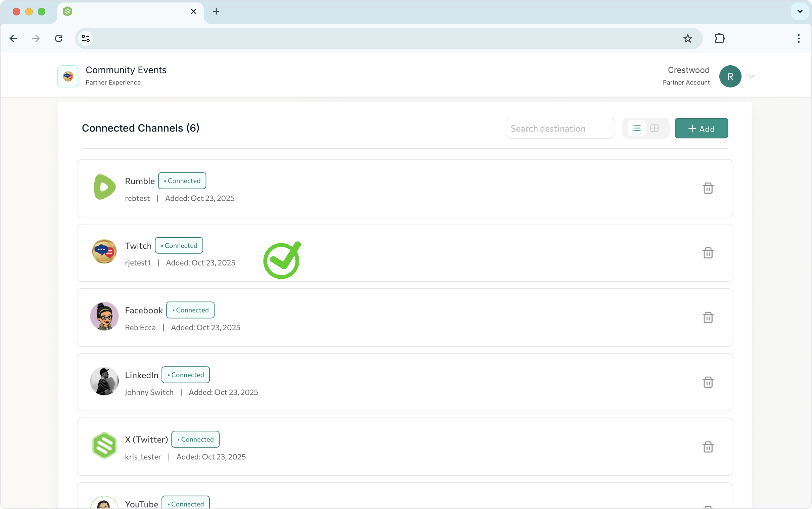Click the X (Twitter) Connected badge
The image size is (812, 509).
[x=195, y=439]
